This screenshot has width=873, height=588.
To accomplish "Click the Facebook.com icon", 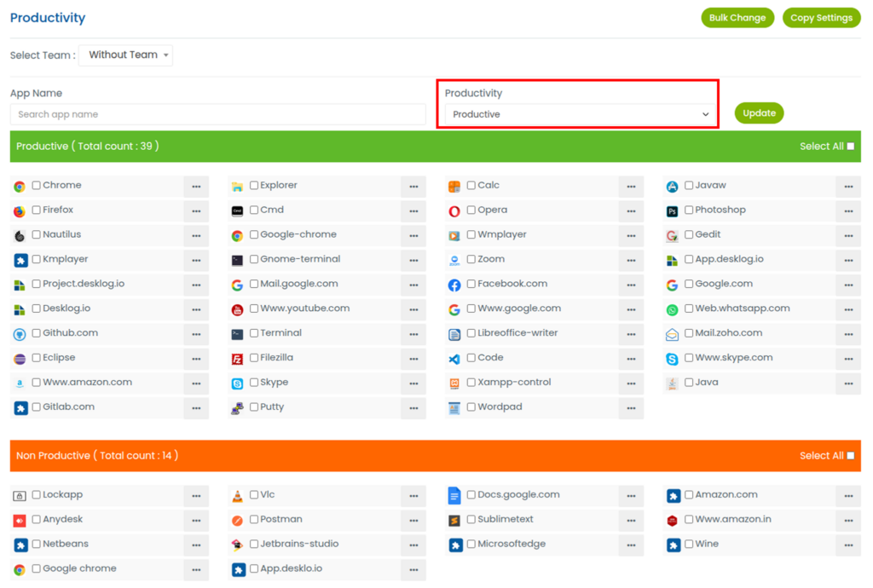I will [x=454, y=285].
